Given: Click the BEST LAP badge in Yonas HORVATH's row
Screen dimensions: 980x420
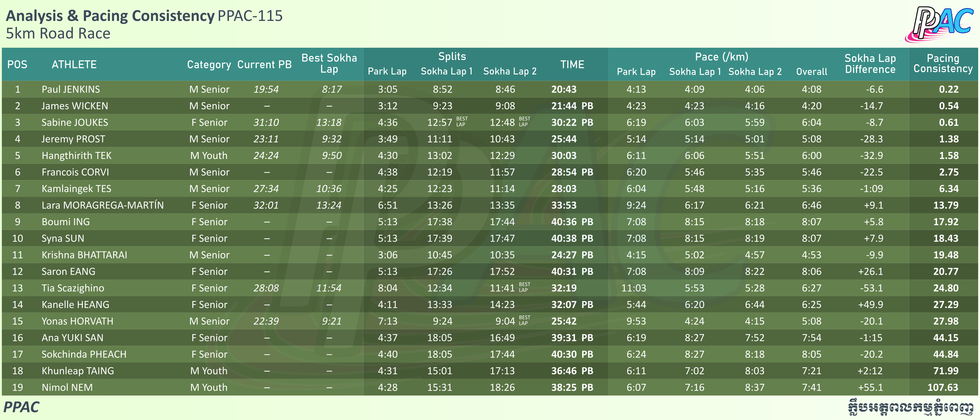Looking at the screenshot, I should tap(524, 320).
